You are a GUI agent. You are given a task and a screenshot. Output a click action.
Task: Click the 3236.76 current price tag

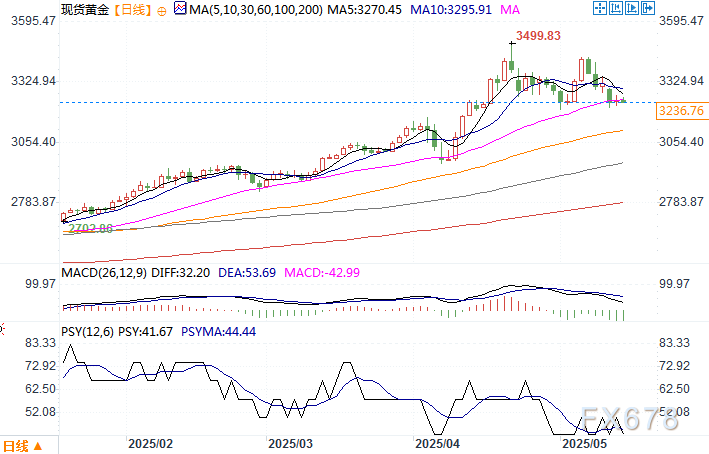click(x=683, y=110)
